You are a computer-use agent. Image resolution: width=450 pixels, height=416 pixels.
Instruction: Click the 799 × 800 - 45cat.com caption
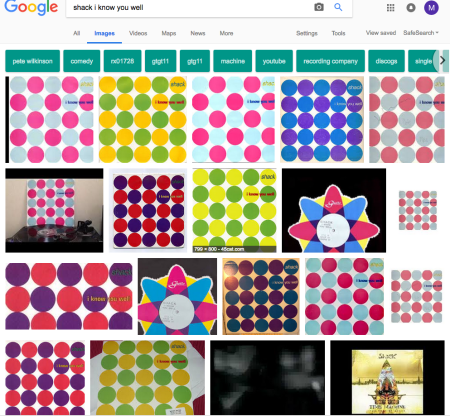pyautogui.click(x=219, y=249)
